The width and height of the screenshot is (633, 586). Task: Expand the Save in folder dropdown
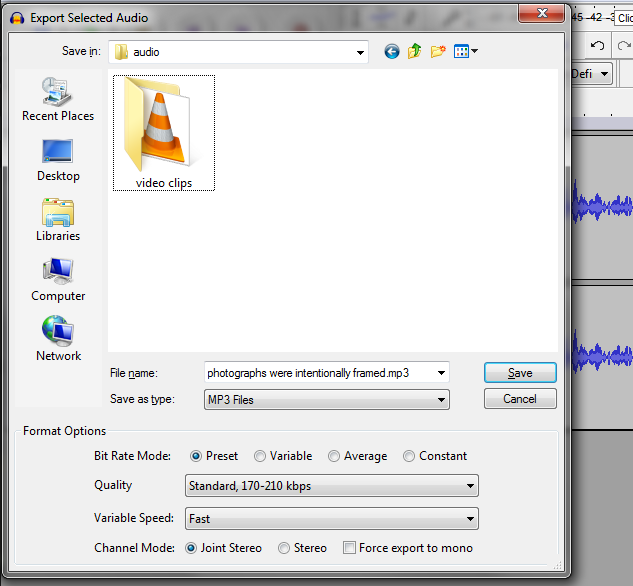(x=360, y=52)
